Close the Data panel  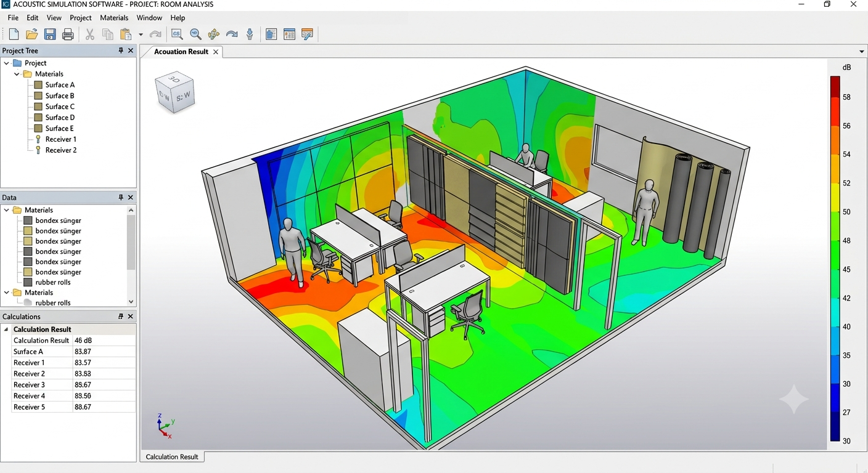tap(131, 197)
